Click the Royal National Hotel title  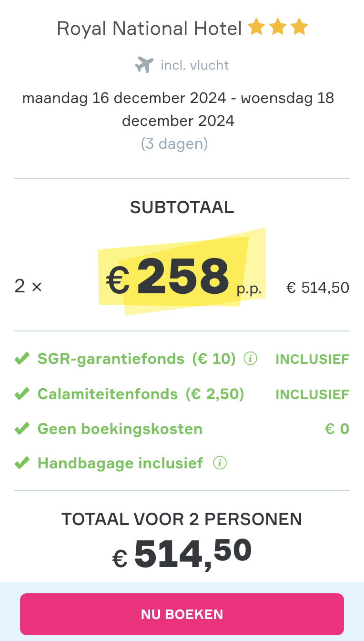(150, 29)
